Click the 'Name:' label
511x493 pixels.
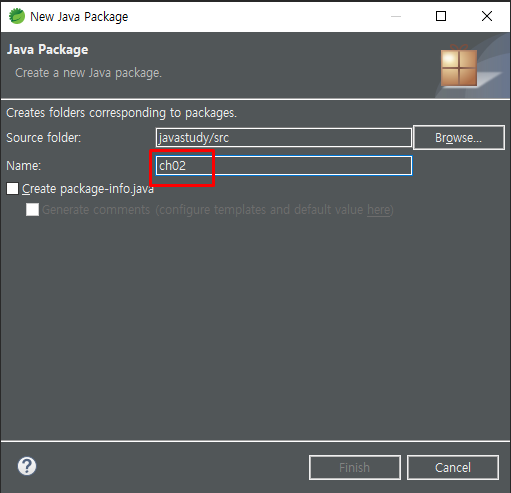point(23,166)
